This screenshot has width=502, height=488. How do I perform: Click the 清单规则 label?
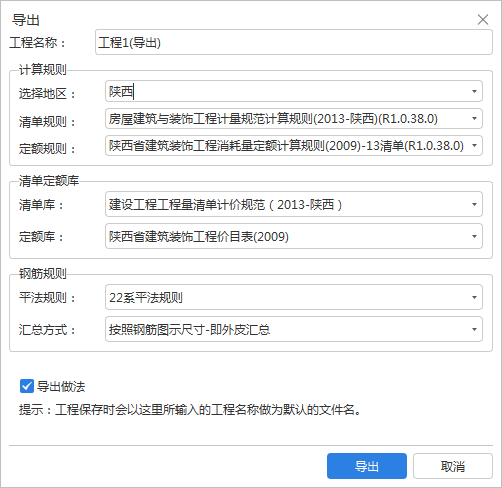pos(47,122)
